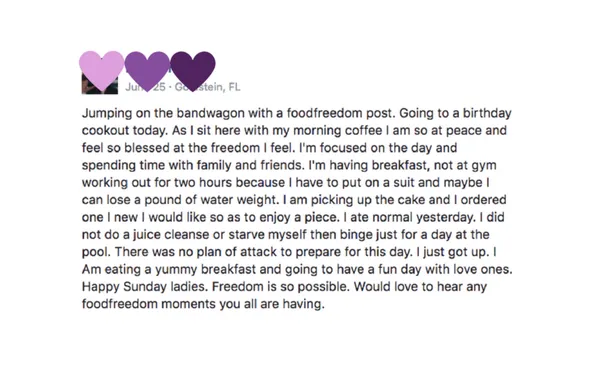Click the light pink heart icon
The width and height of the screenshot is (600, 375).
pos(101,71)
